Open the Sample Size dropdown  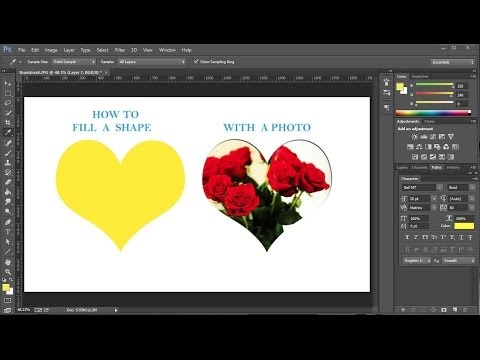(74, 62)
